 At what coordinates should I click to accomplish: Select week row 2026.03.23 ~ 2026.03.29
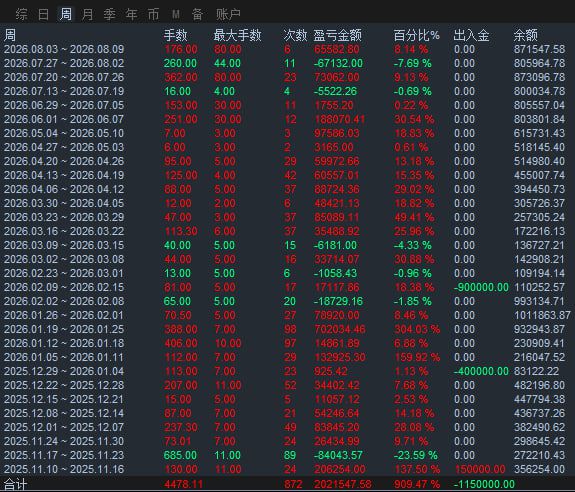[x=288, y=217]
